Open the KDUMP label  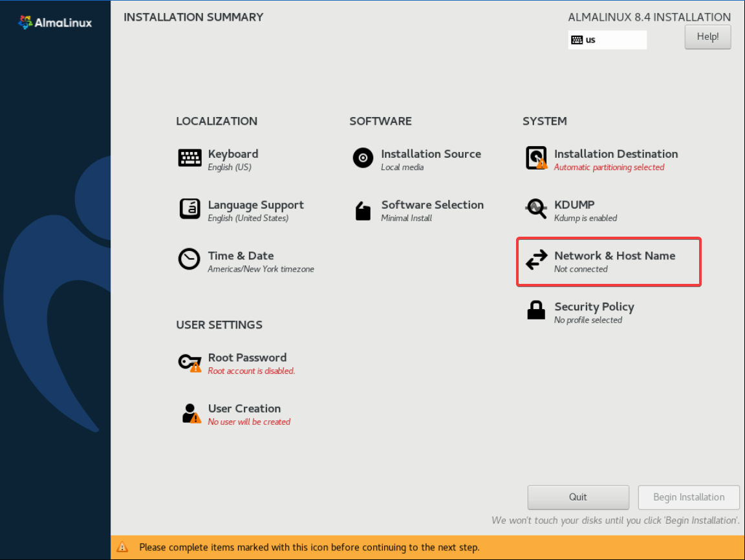574,205
